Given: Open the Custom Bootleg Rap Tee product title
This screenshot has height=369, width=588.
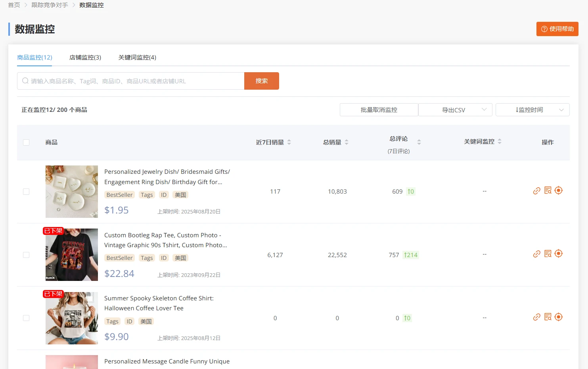Looking at the screenshot, I should point(166,240).
